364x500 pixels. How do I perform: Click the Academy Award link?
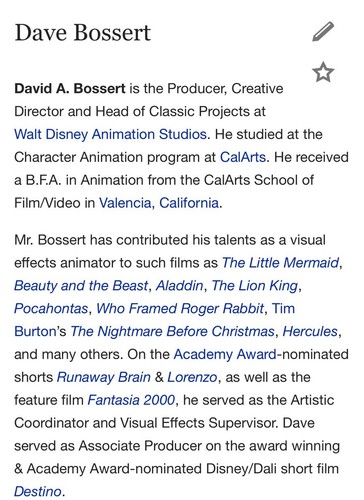click(225, 354)
